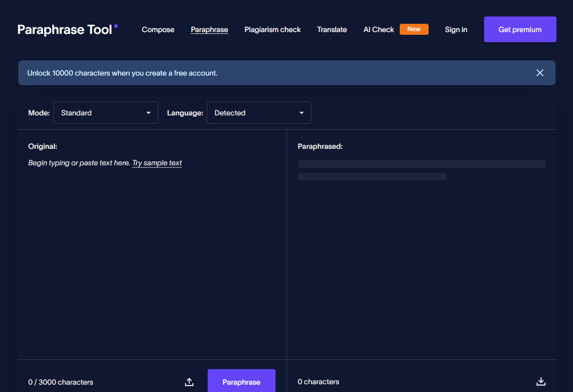Click the orange New badge
573x392 pixels.
(414, 29)
